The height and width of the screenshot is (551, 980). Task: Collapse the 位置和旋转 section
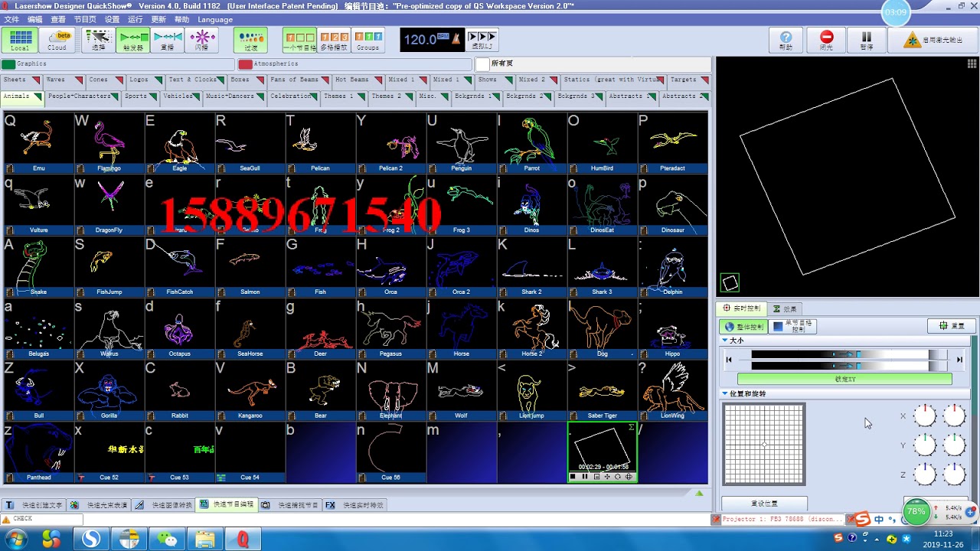click(x=725, y=393)
